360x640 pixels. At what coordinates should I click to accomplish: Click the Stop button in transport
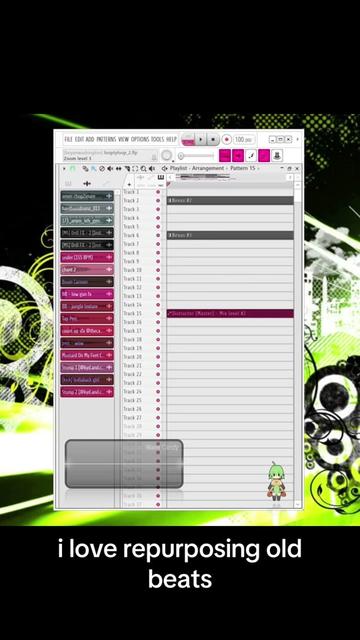click(213, 139)
